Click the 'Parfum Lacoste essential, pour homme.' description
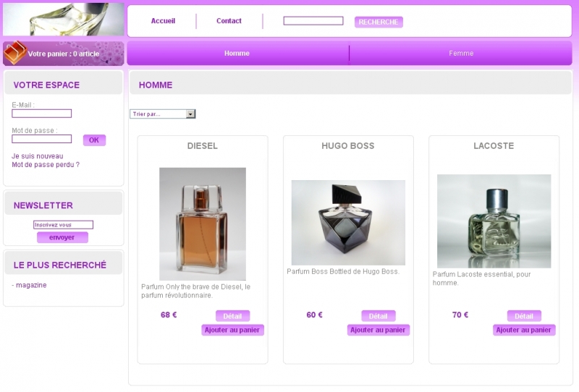 click(x=481, y=278)
